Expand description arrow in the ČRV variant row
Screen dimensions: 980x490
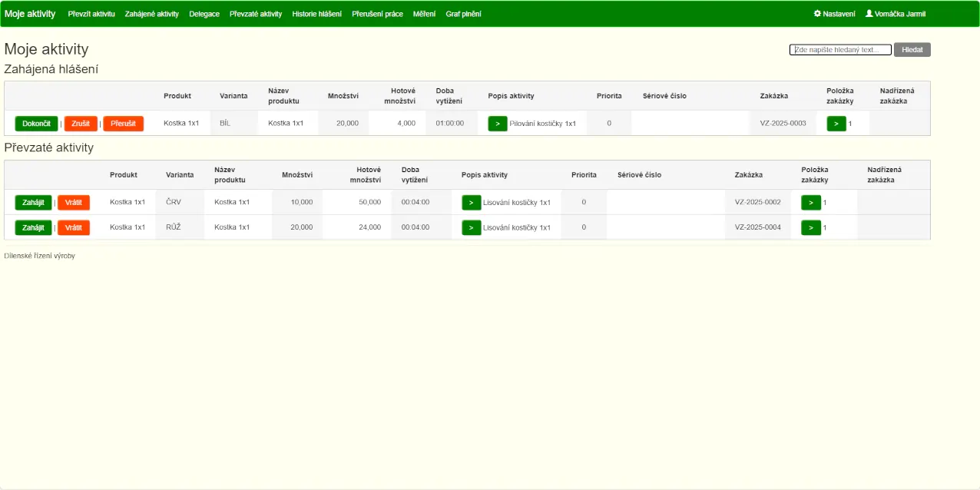pos(471,203)
